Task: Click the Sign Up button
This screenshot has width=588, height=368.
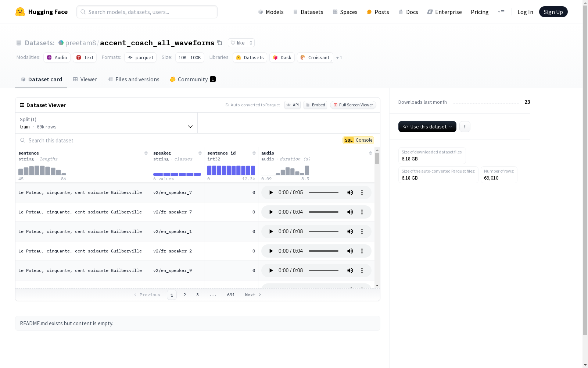Action: click(553, 12)
